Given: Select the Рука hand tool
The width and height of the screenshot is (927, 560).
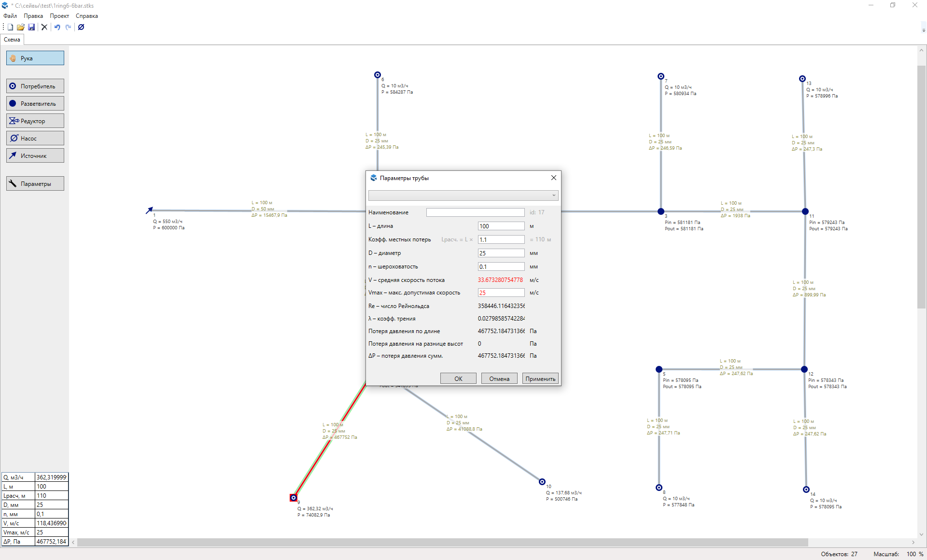Looking at the screenshot, I should pos(35,58).
